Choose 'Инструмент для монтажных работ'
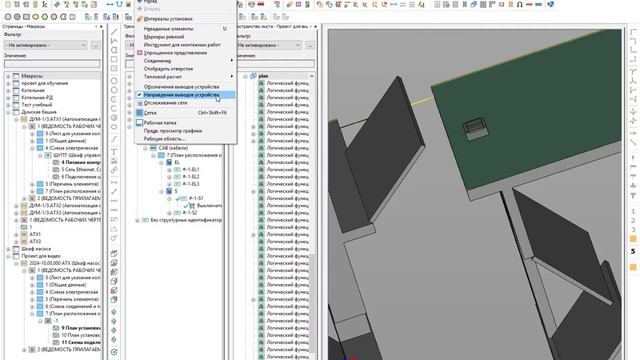 coord(185,45)
